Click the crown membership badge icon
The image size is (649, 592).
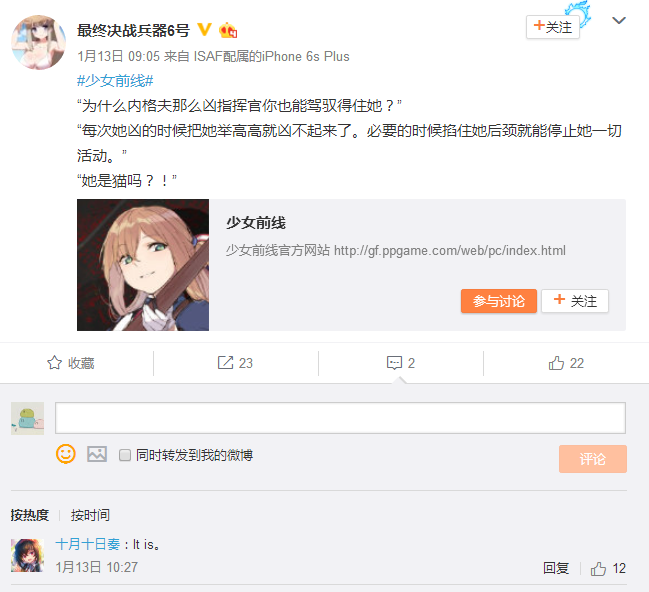(228, 30)
